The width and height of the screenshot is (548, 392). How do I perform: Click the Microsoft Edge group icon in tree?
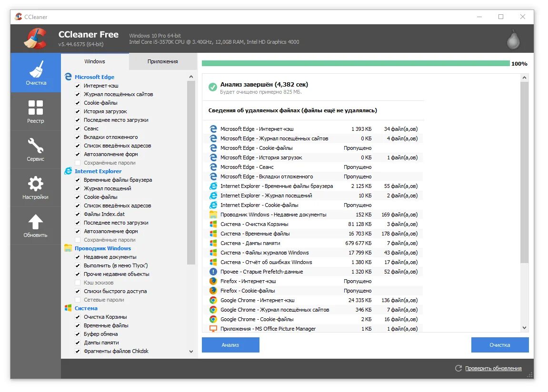click(68, 77)
